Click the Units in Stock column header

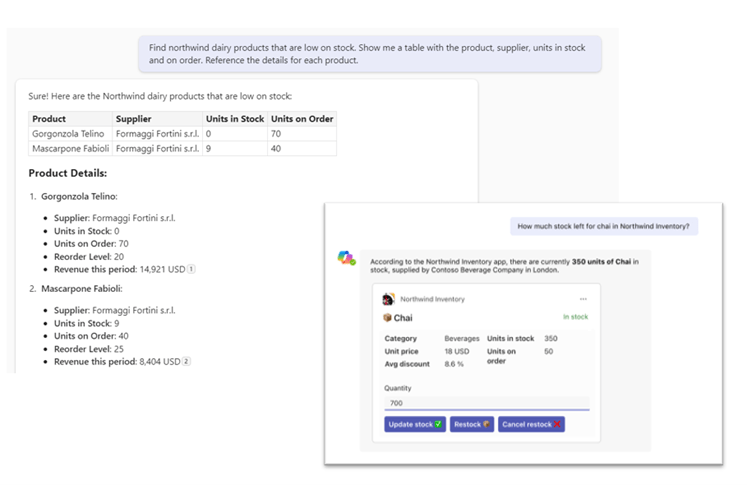234,118
